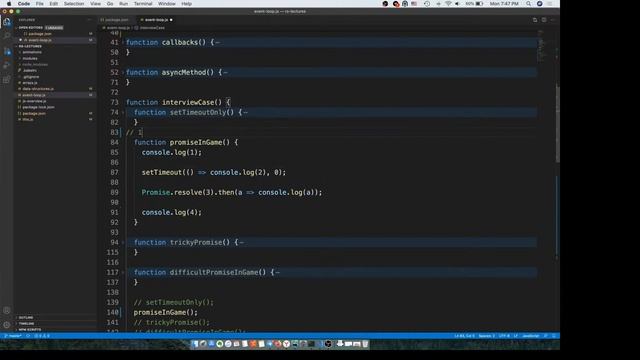The height and width of the screenshot is (360, 640).
Task: Click the Finder icon in the Dock
Action: point(195,344)
